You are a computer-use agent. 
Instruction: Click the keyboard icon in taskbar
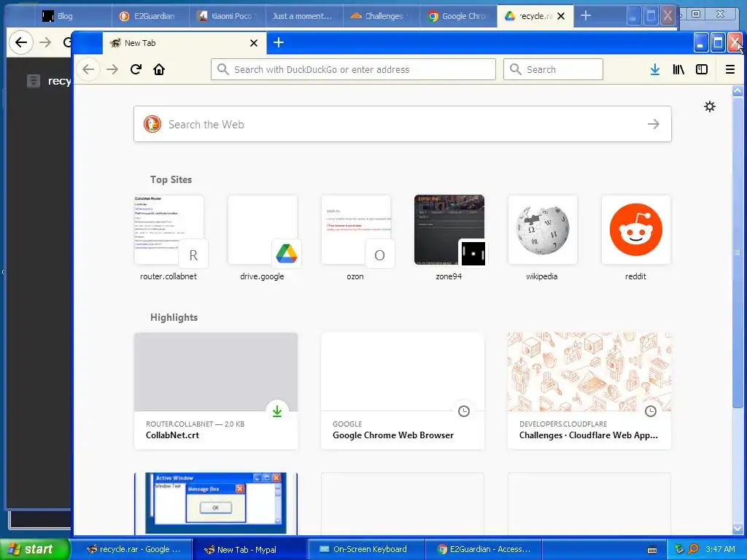click(x=652, y=550)
